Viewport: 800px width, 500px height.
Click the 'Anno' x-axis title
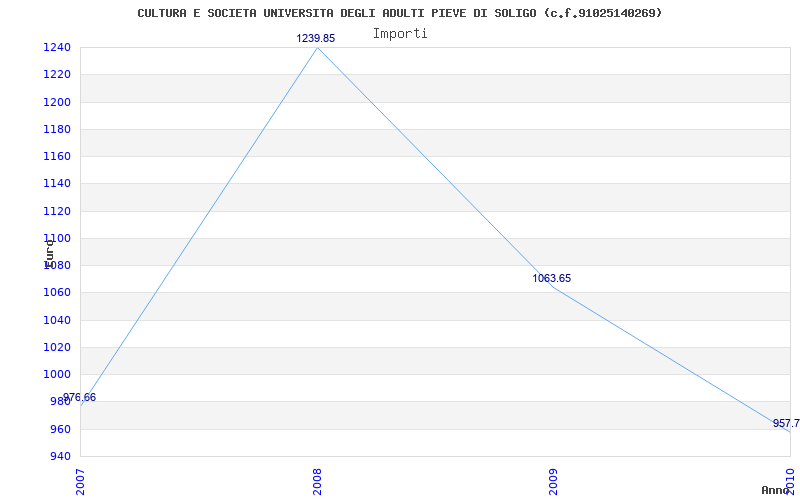click(x=775, y=490)
